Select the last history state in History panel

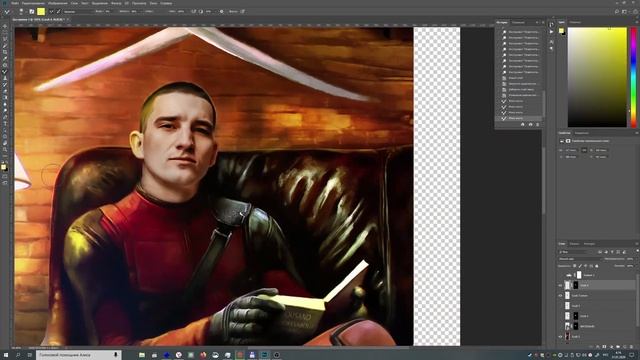(519, 118)
